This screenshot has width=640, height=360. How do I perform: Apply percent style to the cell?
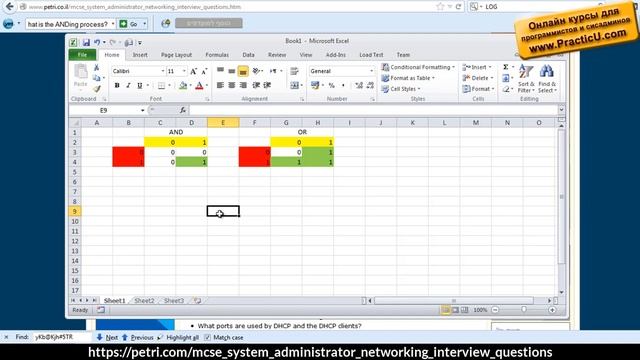[x=331, y=85]
